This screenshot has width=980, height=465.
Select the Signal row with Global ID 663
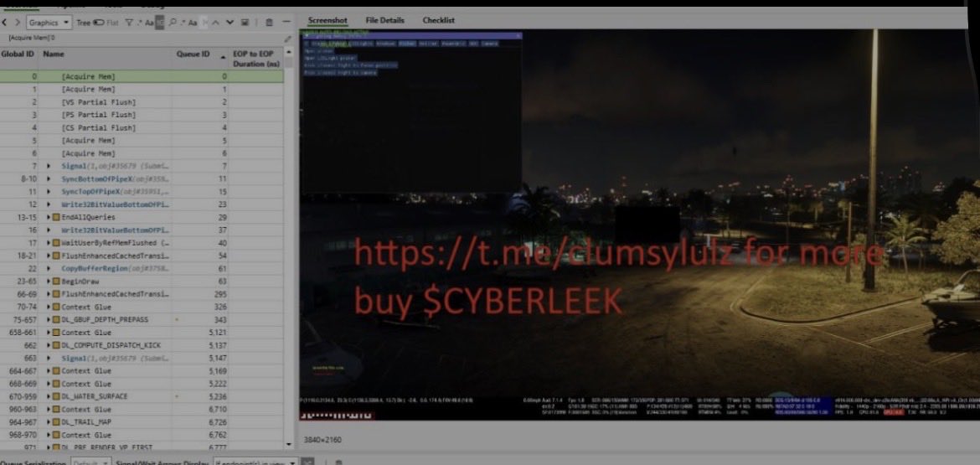point(142,359)
